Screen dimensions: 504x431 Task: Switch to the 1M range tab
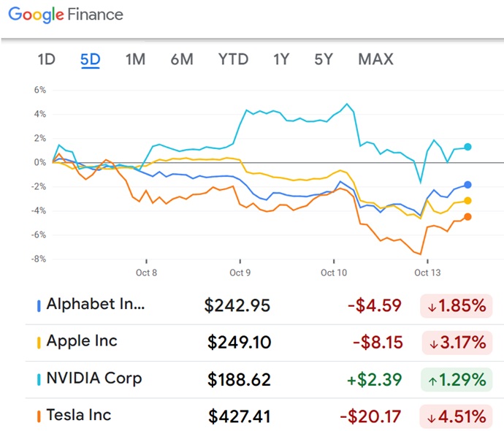135,60
